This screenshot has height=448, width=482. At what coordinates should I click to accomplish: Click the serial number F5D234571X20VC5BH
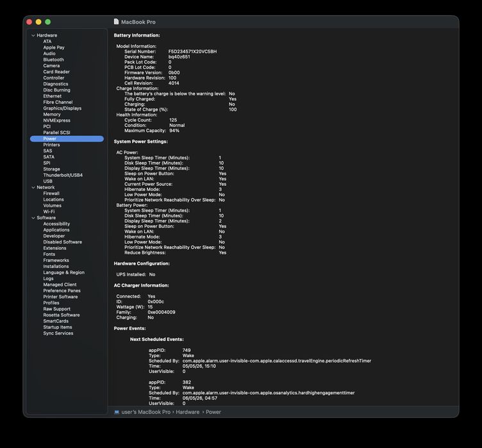192,52
